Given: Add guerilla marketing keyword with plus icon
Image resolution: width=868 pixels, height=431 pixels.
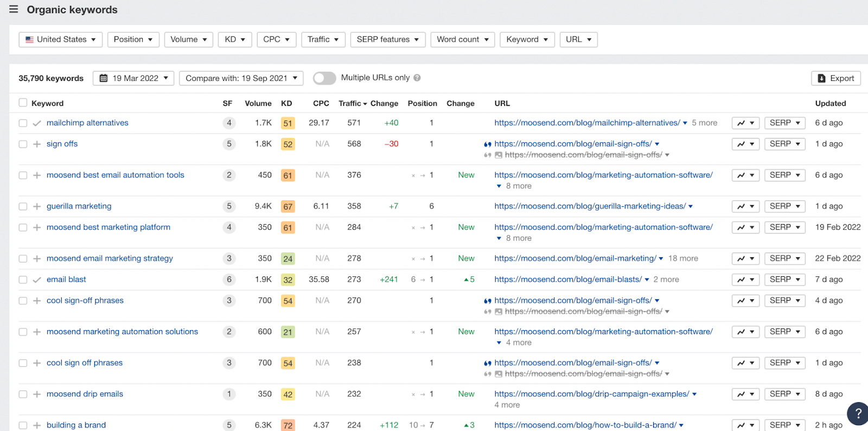Looking at the screenshot, I should (37, 206).
